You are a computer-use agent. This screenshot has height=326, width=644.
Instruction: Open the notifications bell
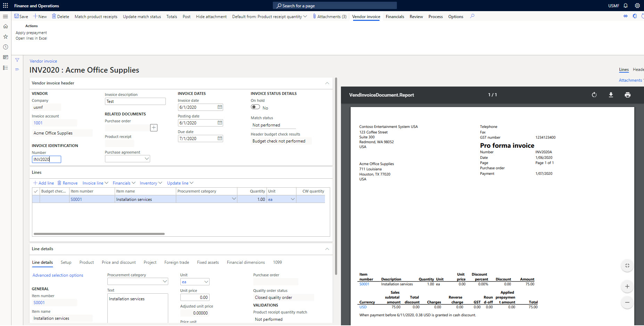626,6
